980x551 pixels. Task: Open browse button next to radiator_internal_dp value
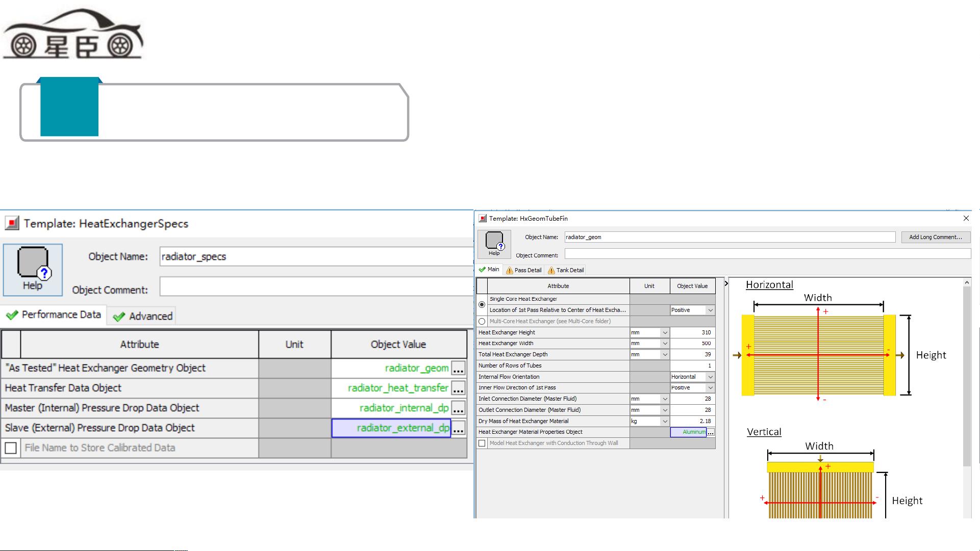pyautogui.click(x=458, y=408)
